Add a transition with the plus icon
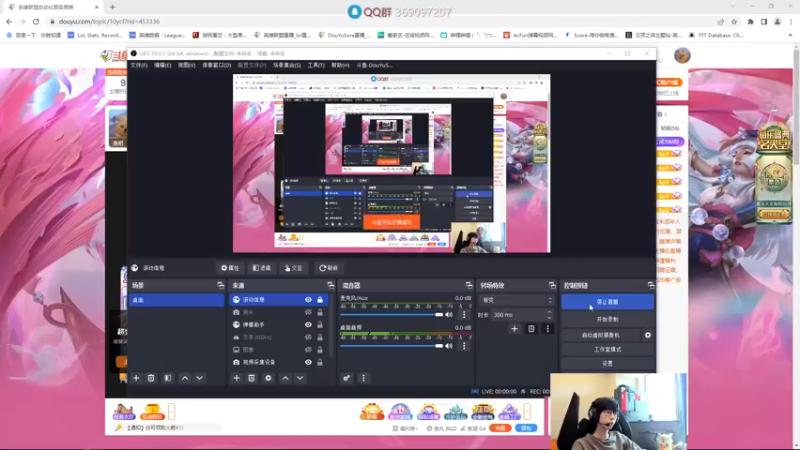 (514, 329)
